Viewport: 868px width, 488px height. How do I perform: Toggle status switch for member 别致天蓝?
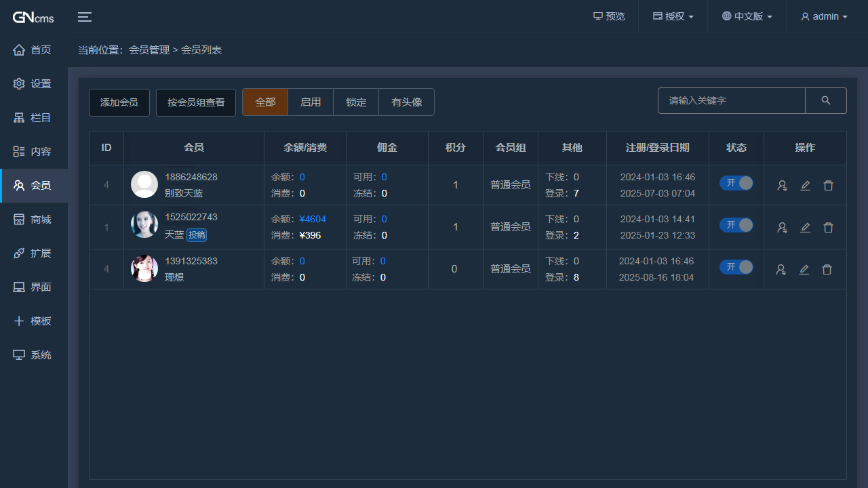click(x=736, y=183)
